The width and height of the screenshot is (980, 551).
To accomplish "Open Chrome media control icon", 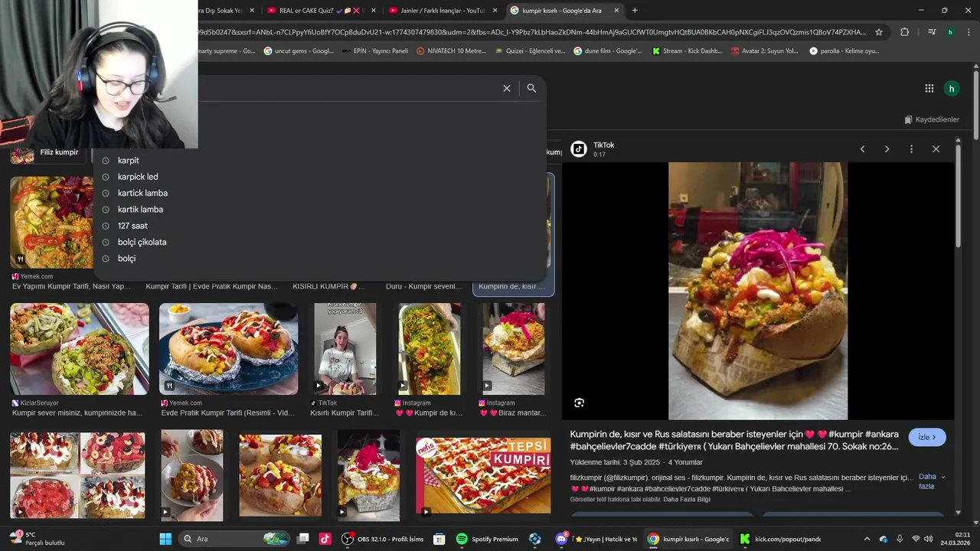I will pyautogui.click(x=931, y=32).
